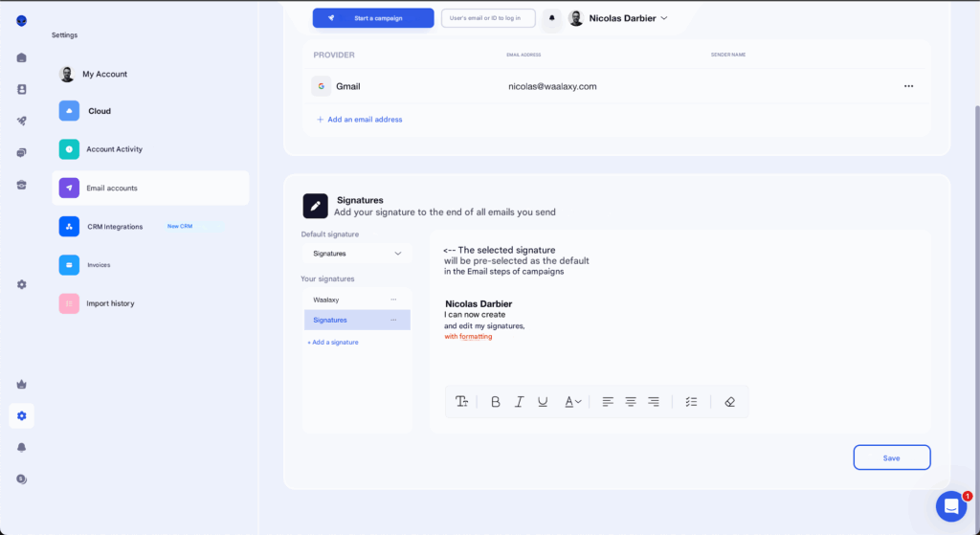Image resolution: width=980 pixels, height=535 pixels.
Task: Open the messages chat icon in left rail
Action: pos(22,153)
